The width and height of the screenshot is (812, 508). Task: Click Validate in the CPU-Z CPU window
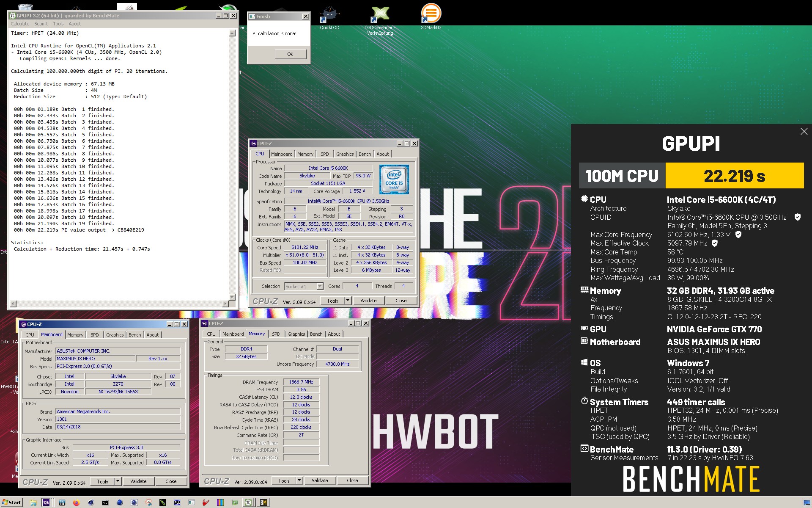click(x=368, y=301)
